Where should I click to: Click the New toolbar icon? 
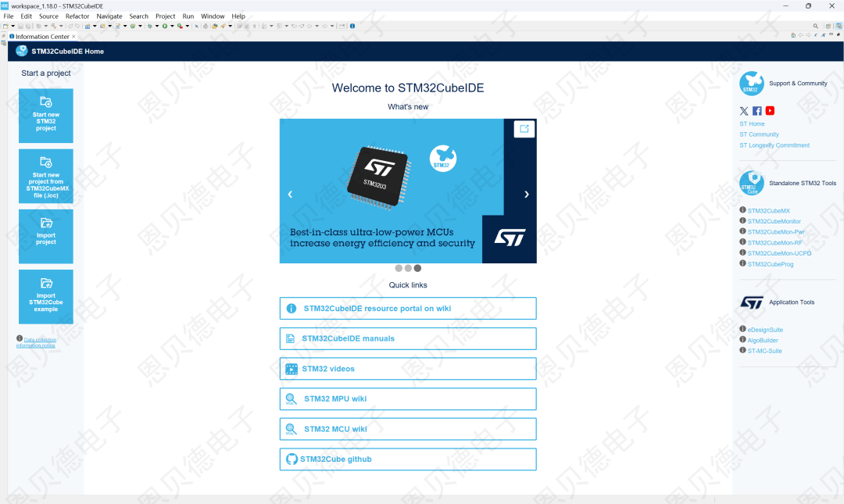click(x=5, y=26)
